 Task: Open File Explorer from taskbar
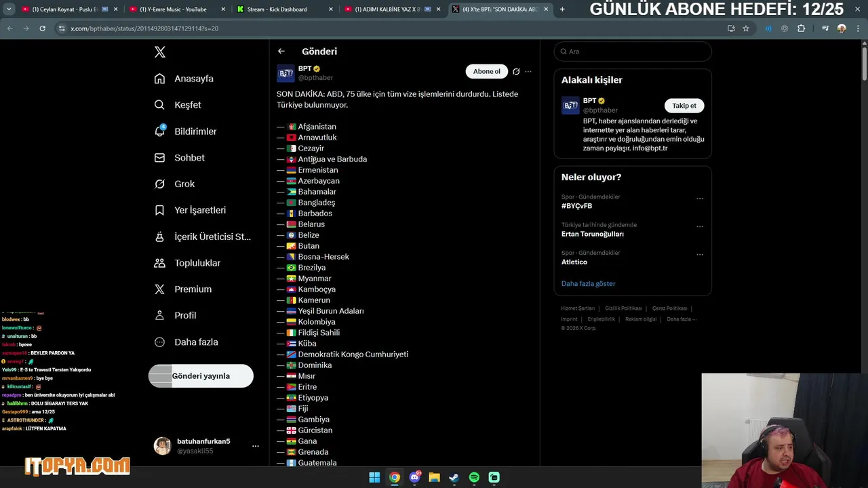point(434,477)
